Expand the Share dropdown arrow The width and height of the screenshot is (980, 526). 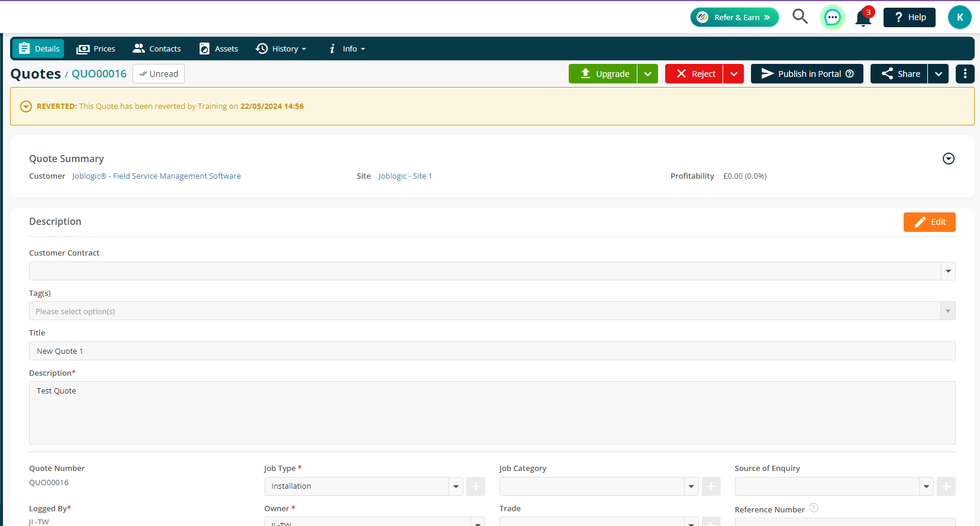pyautogui.click(x=938, y=74)
